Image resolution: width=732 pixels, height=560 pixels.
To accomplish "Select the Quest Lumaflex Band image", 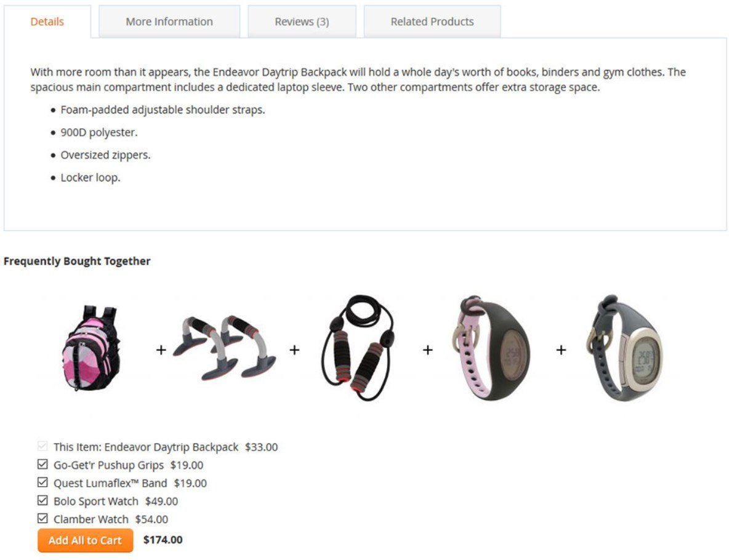I will (x=358, y=348).
